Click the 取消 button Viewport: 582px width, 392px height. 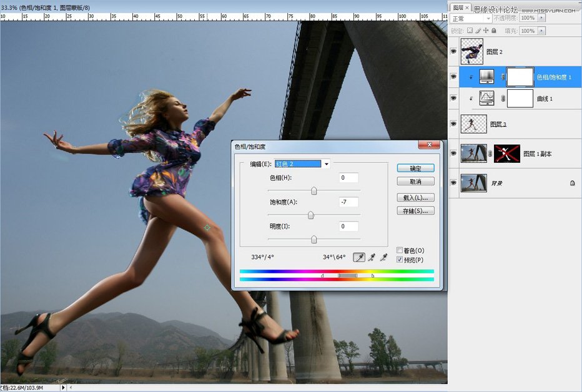(415, 182)
